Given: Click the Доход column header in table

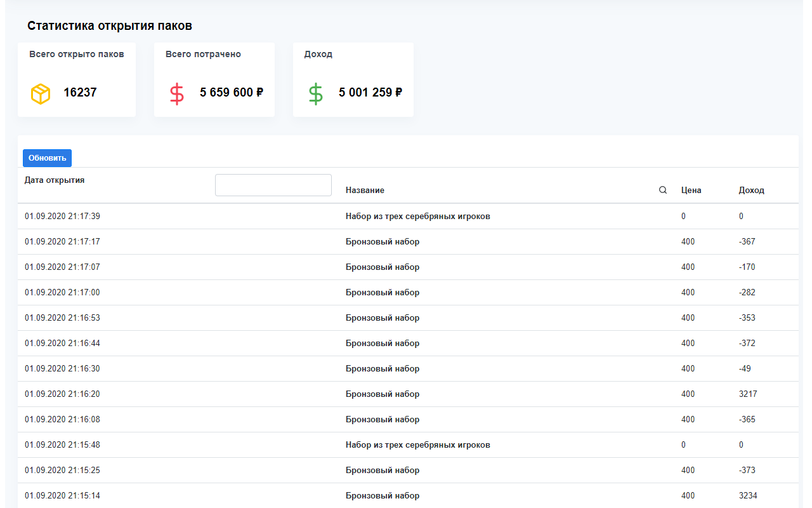Looking at the screenshot, I should pos(752,190).
